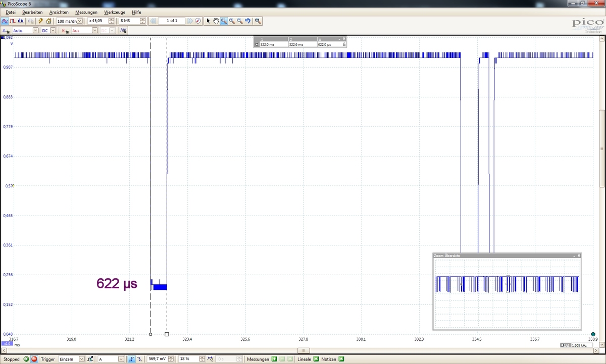Adjust horizontal zoom x45,05 stepper
This screenshot has width=606, height=364.
tap(111, 21)
